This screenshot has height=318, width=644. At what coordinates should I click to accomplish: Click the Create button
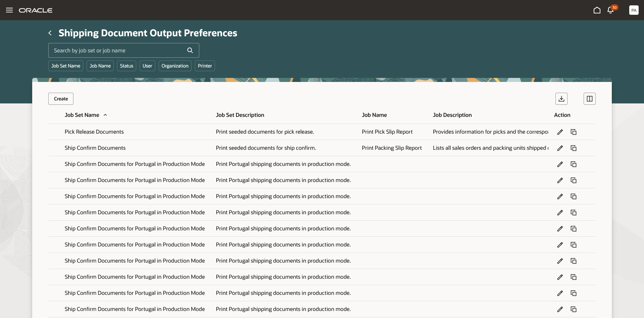[60, 98]
